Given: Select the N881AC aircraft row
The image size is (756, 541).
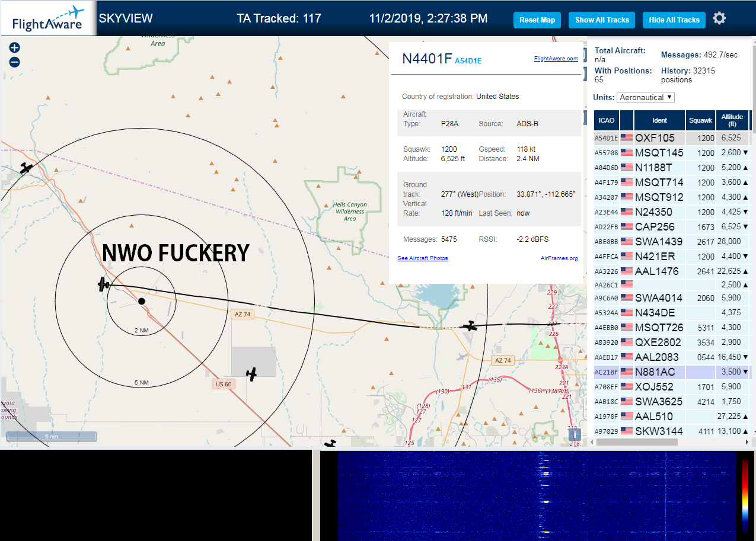Looking at the screenshot, I should (x=672, y=372).
